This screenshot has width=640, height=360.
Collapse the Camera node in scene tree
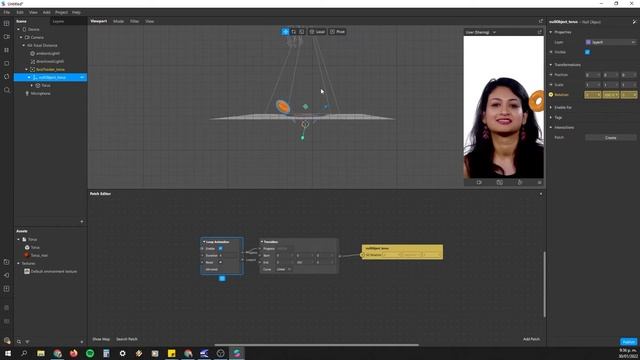click(21, 37)
